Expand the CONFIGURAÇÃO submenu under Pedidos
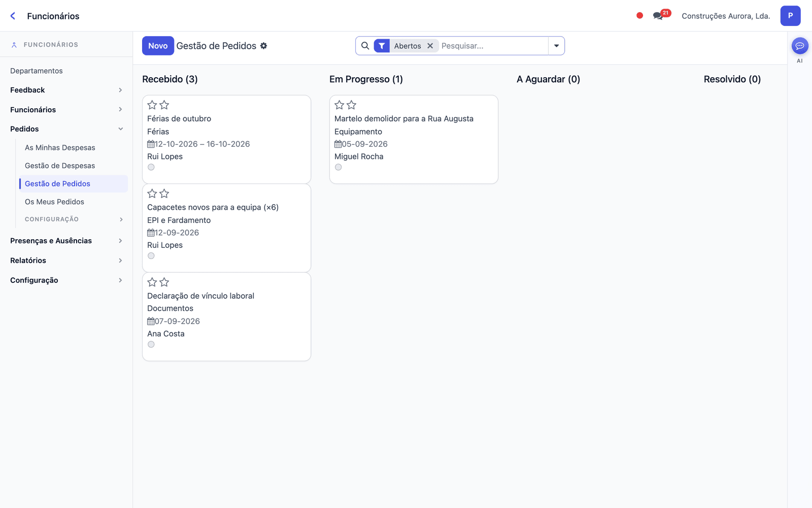The height and width of the screenshot is (508, 812). pos(73,219)
